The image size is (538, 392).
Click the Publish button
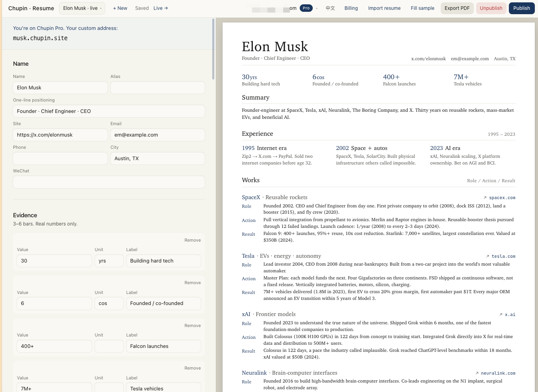tap(521, 8)
